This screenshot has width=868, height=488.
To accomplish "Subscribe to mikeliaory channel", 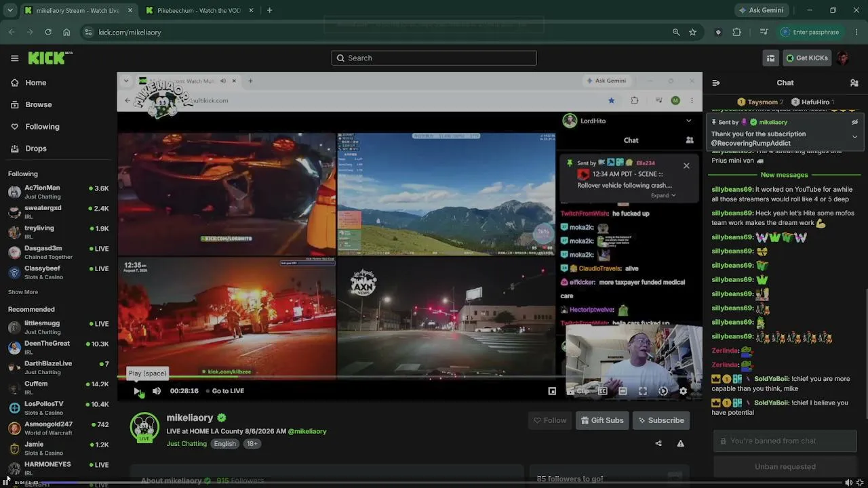I will pos(661,420).
